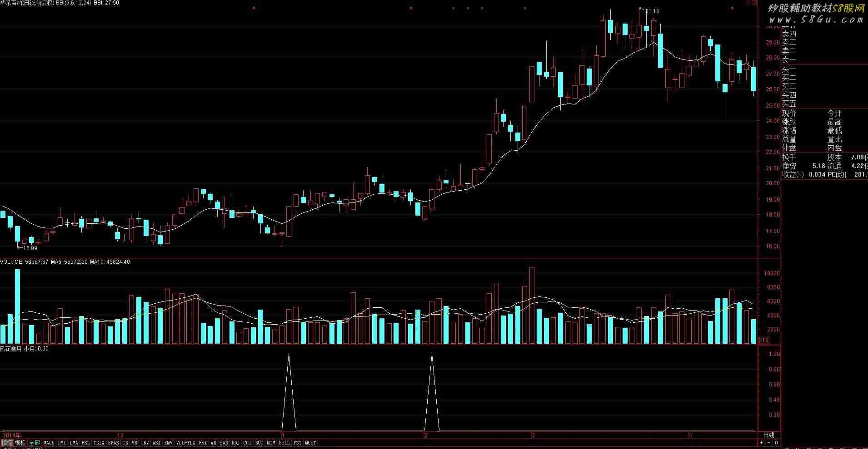Click the plus zoom-in button
Screen dimensions: 868x449
pyautogui.click(x=762, y=443)
